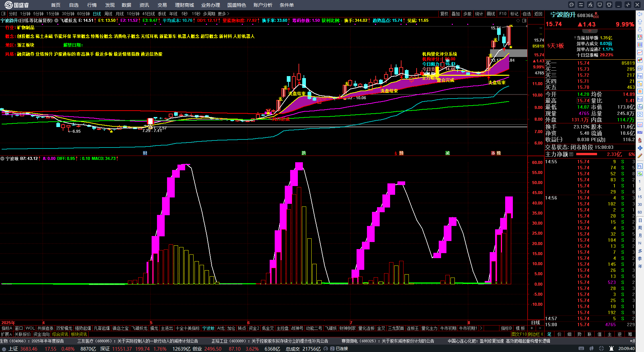This screenshot has height=352, width=644.
Task: Open the candlestick chart sidebar icon
Action: 640,60
